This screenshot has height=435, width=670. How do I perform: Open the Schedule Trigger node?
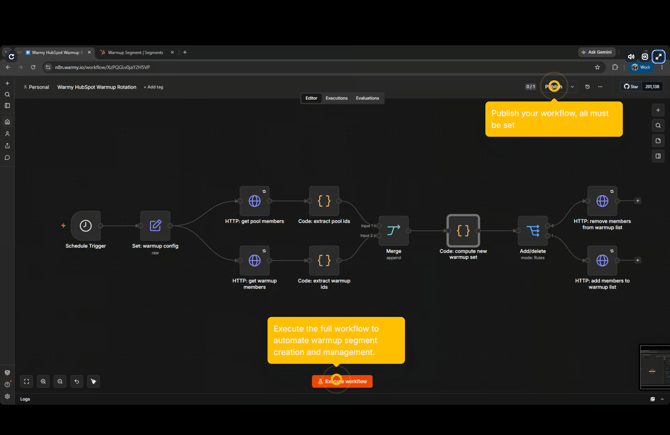pos(86,226)
